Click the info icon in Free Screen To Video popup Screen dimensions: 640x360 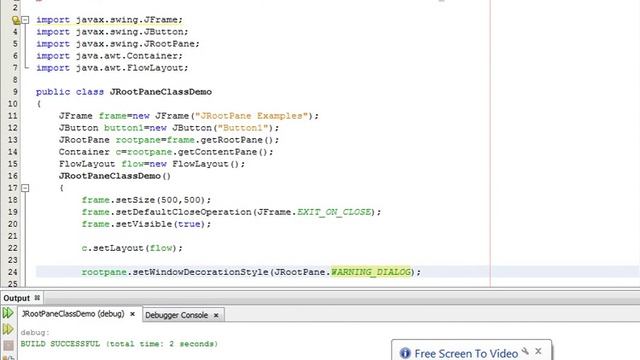[x=405, y=353]
